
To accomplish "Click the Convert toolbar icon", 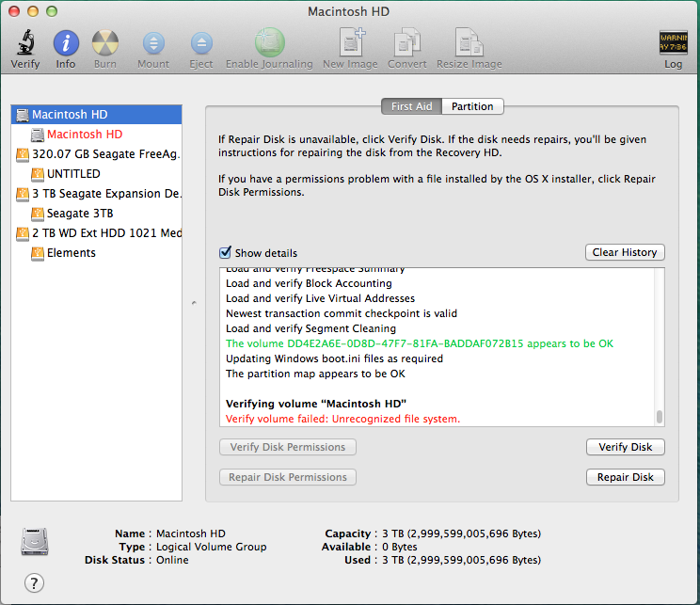I will 407,42.
